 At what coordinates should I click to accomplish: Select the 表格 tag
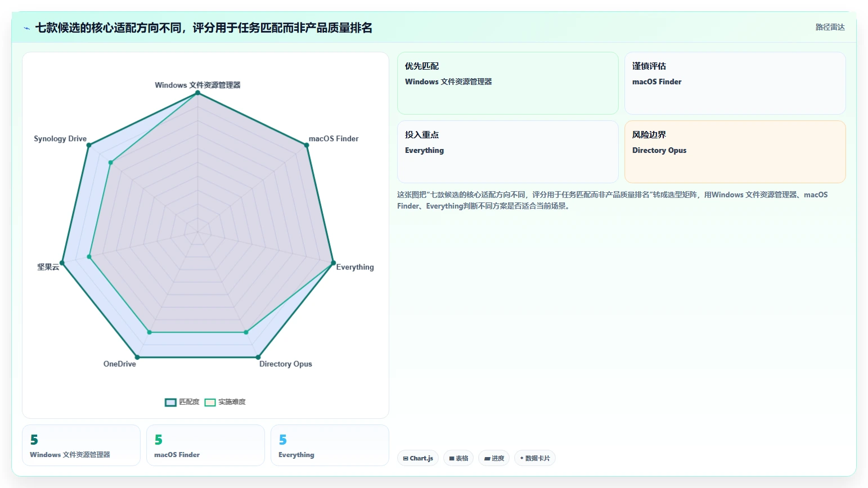click(458, 458)
